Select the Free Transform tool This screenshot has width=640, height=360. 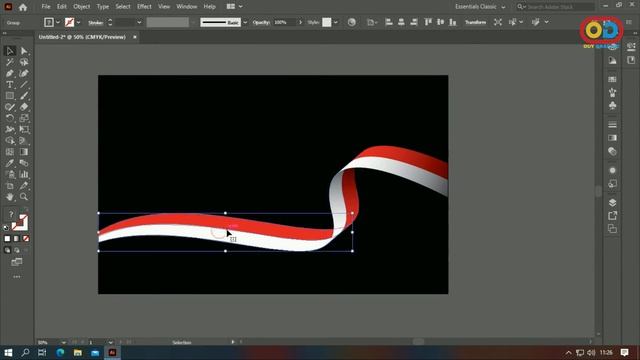pyautogui.click(x=24, y=129)
